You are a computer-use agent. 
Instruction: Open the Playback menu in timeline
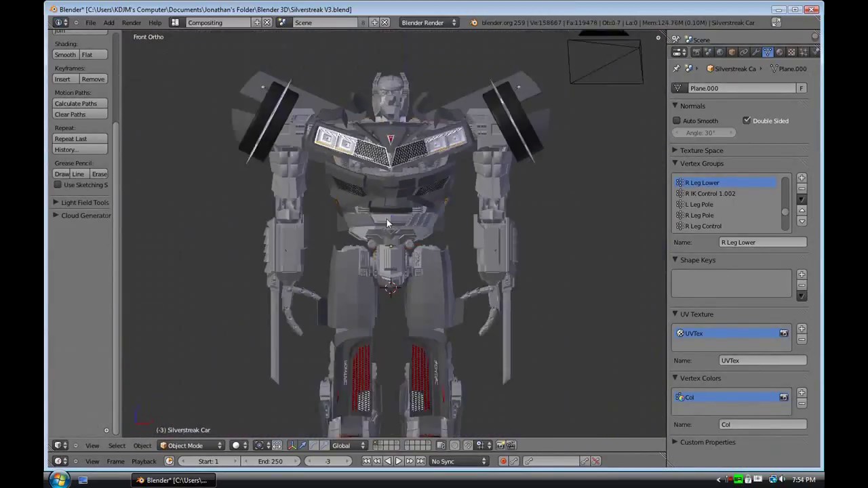(x=144, y=461)
